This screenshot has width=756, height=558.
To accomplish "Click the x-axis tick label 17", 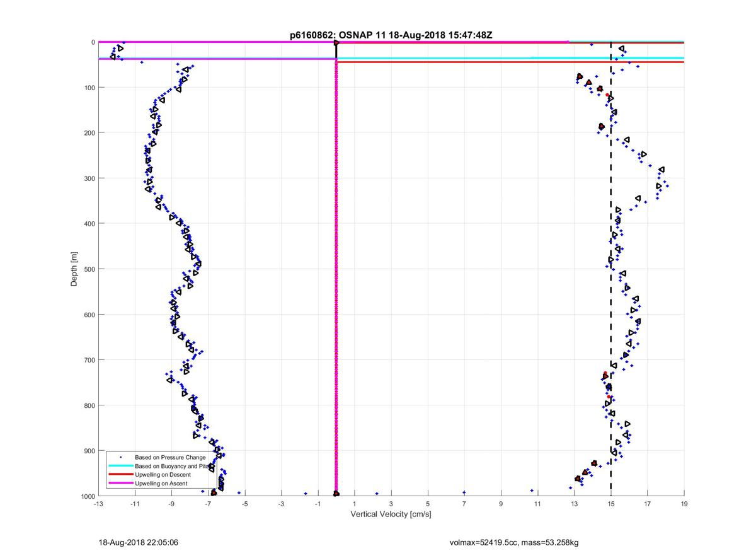I will point(648,504).
